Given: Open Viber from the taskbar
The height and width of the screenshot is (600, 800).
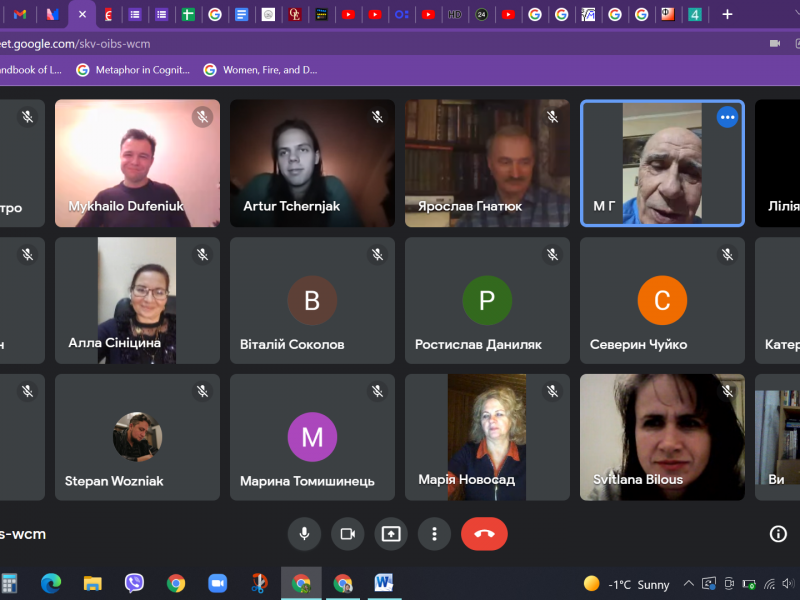Looking at the screenshot, I should click(x=134, y=583).
